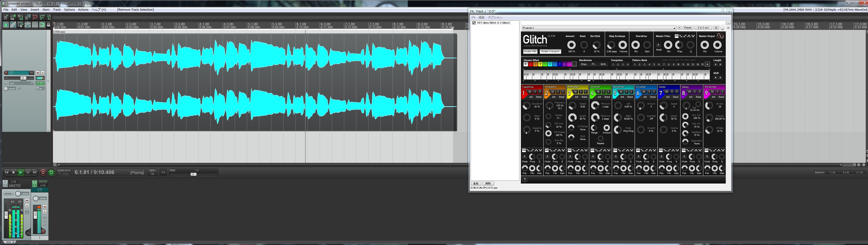The height and width of the screenshot is (245, 868).
Task: Toggle the Disable MIDI button in Glitch
Action: pyautogui.click(x=530, y=52)
